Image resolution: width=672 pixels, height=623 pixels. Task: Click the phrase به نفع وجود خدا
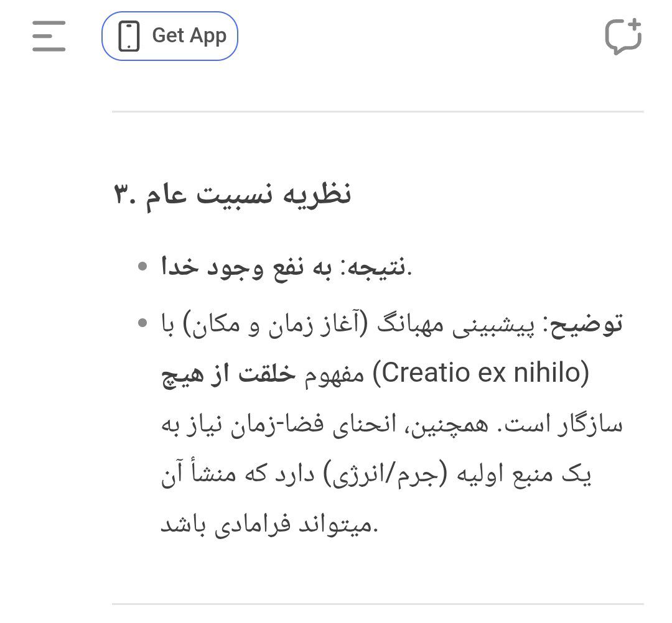(246, 267)
